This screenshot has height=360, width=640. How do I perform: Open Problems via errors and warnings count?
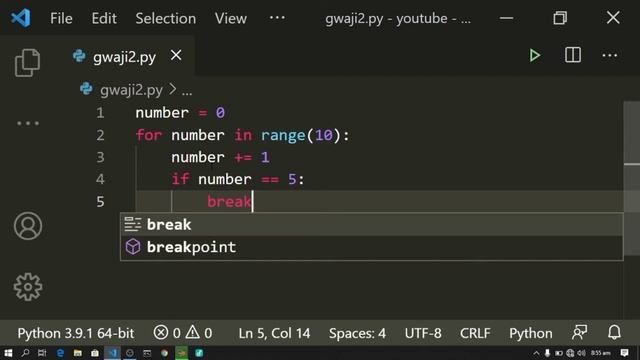[x=183, y=333]
